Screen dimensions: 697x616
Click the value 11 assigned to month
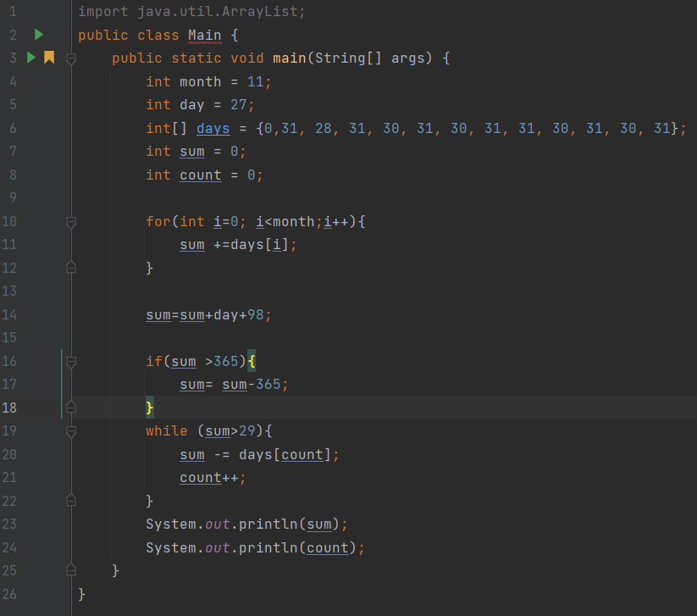(255, 82)
